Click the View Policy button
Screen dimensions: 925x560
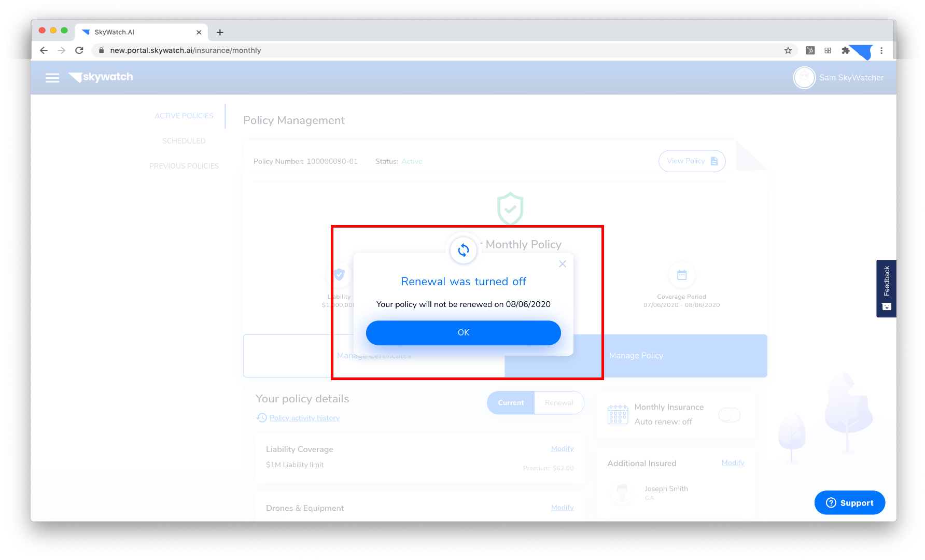[x=692, y=161]
